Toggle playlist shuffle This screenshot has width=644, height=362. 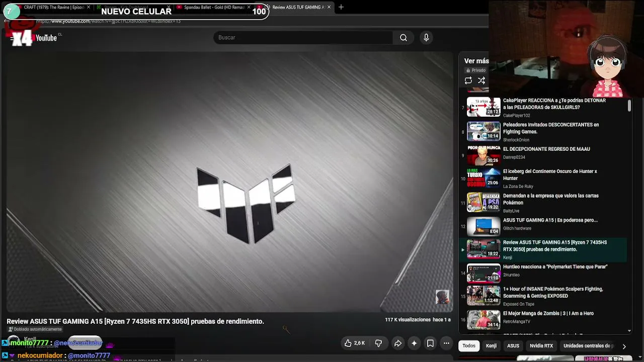pyautogui.click(x=481, y=80)
